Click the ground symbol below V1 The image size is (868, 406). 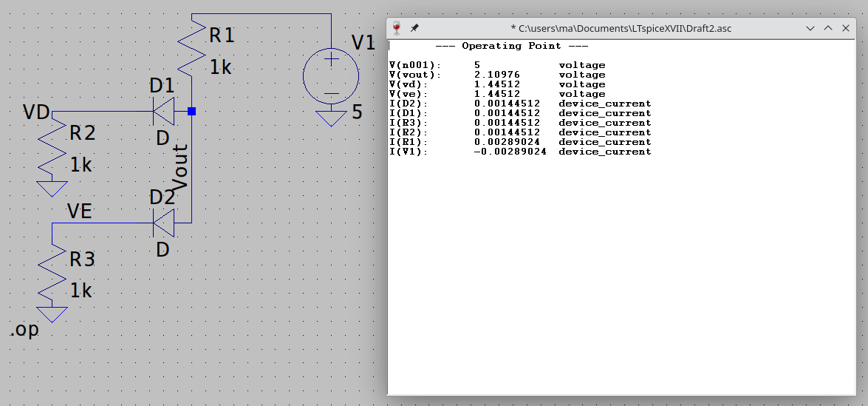(331, 118)
